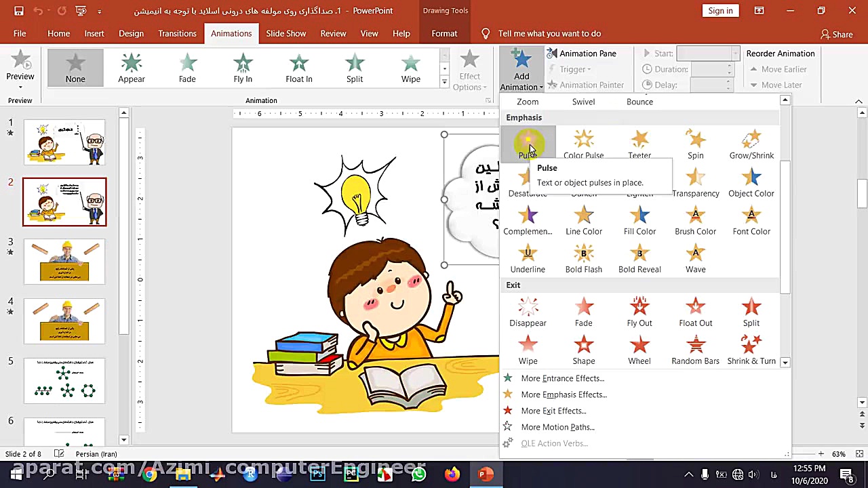This screenshot has width=868, height=488.
Task: Apply the Spin emphasis animation
Action: (695, 144)
